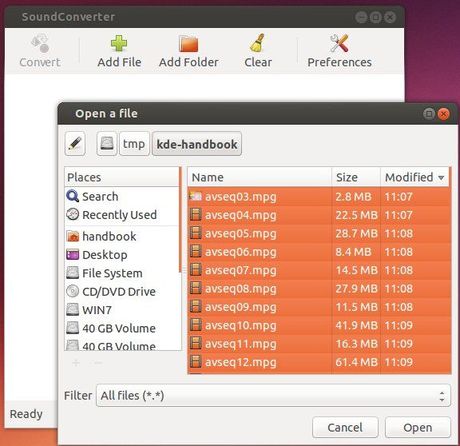Click the orange Add Folder icon
The image size is (460, 446).
[188, 43]
